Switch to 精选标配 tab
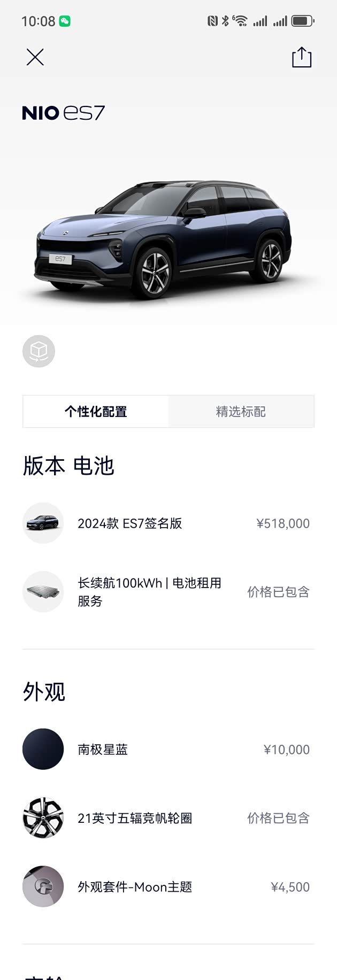 (241, 412)
